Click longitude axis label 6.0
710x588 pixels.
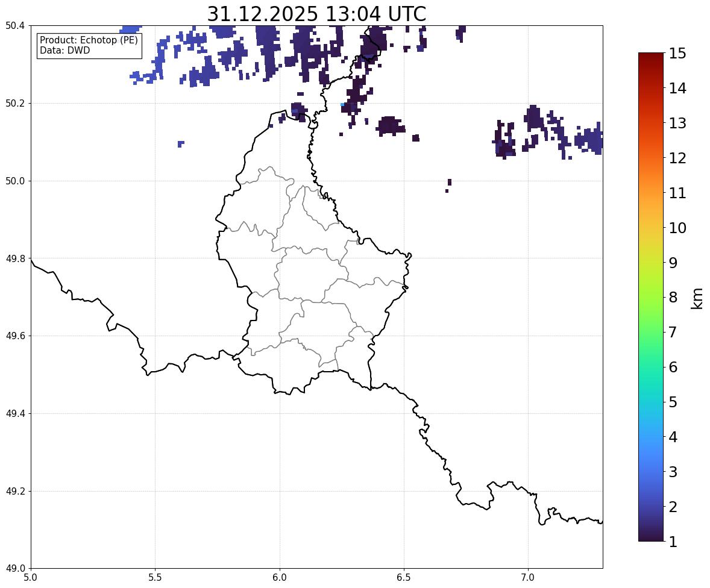280,578
